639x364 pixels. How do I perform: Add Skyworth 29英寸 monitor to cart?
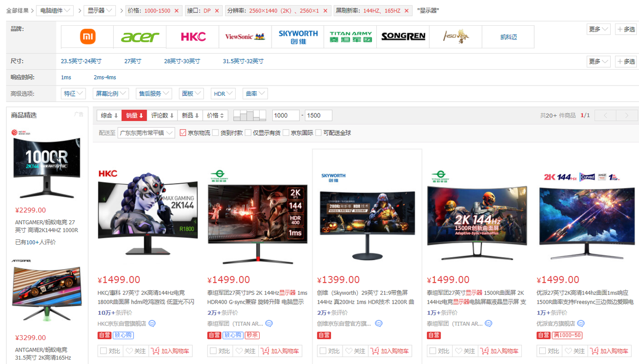pos(390,351)
